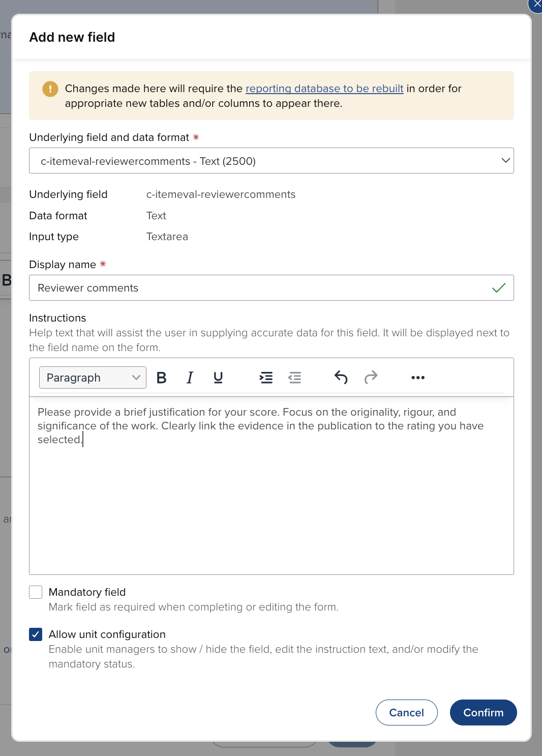Click the yellow warning icon in notice
Viewport: 542px width, 756px height.
pyautogui.click(x=50, y=89)
